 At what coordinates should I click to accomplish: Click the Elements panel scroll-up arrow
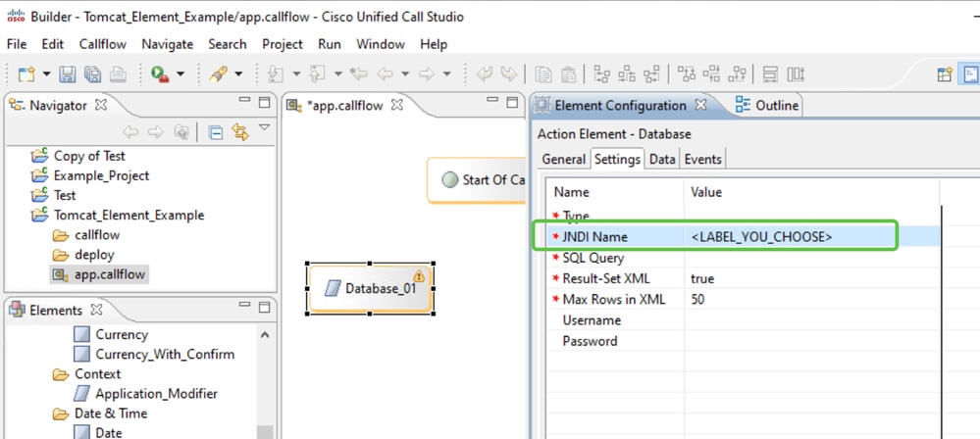tap(265, 335)
